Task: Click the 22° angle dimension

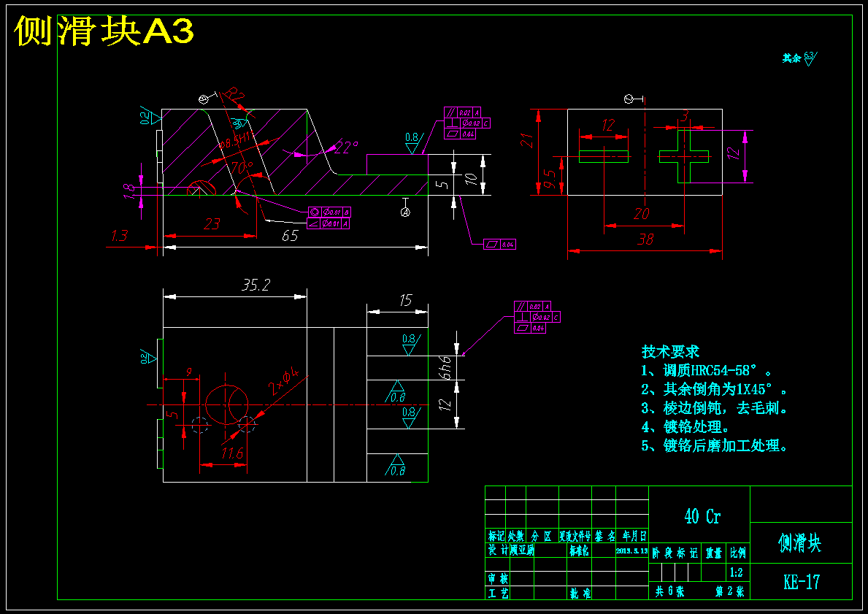Action: [345, 147]
